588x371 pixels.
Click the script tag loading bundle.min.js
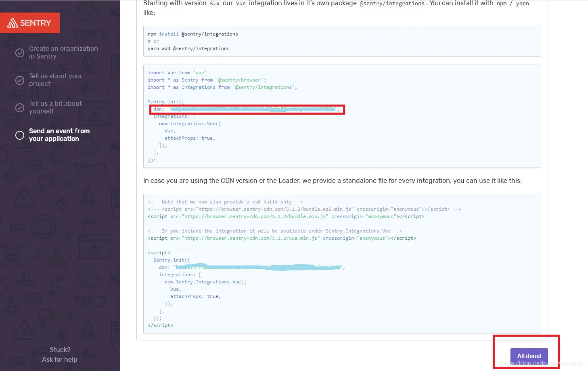tap(286, 216)
